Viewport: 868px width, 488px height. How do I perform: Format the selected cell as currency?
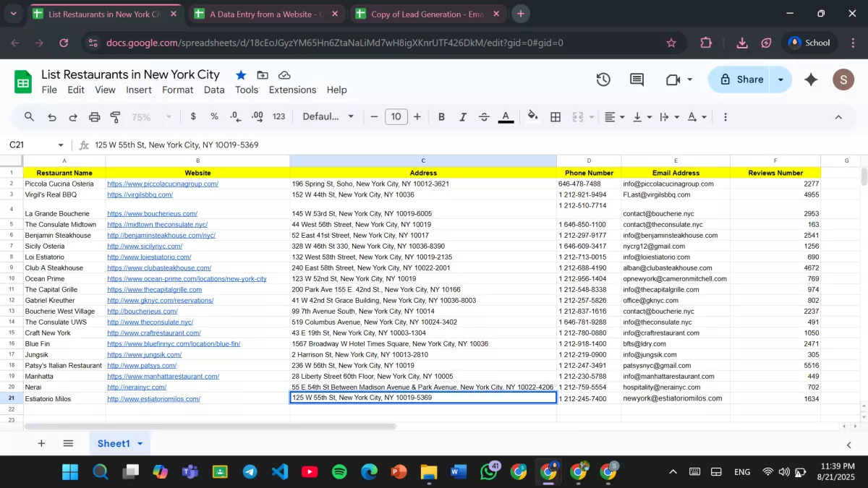tap(192, 116)
